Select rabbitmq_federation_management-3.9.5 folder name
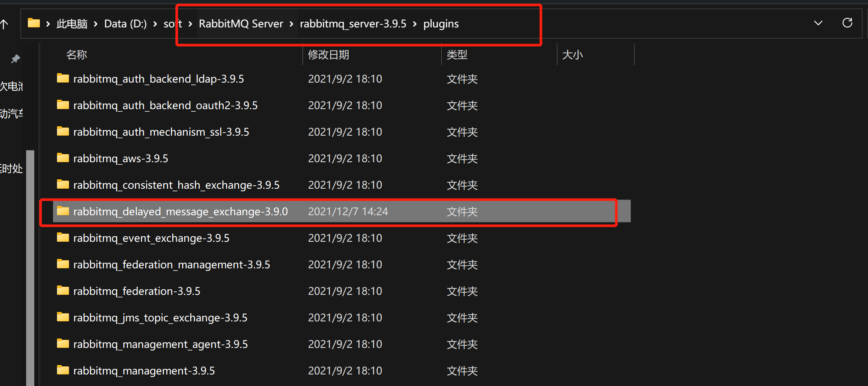Viewport: 868px width, 386px height. pyautogui.click(x=172, y=265)
